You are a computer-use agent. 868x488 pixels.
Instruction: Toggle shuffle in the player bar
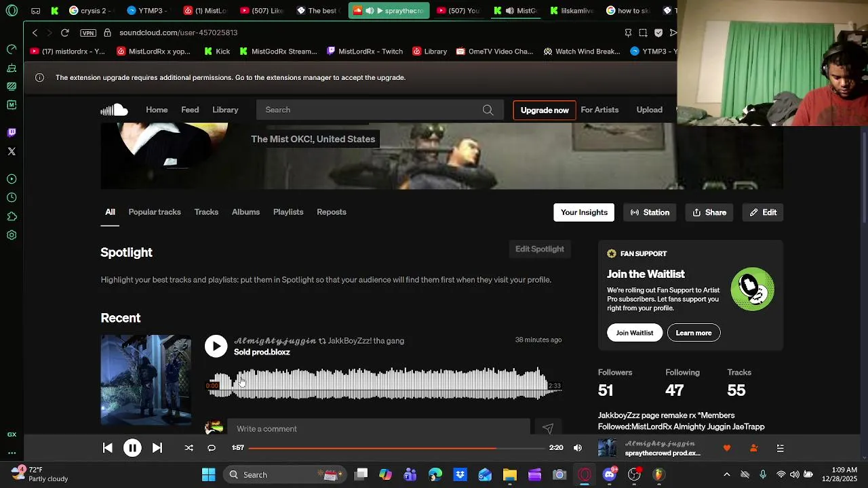pyautogui.click(x=189, y=448)
